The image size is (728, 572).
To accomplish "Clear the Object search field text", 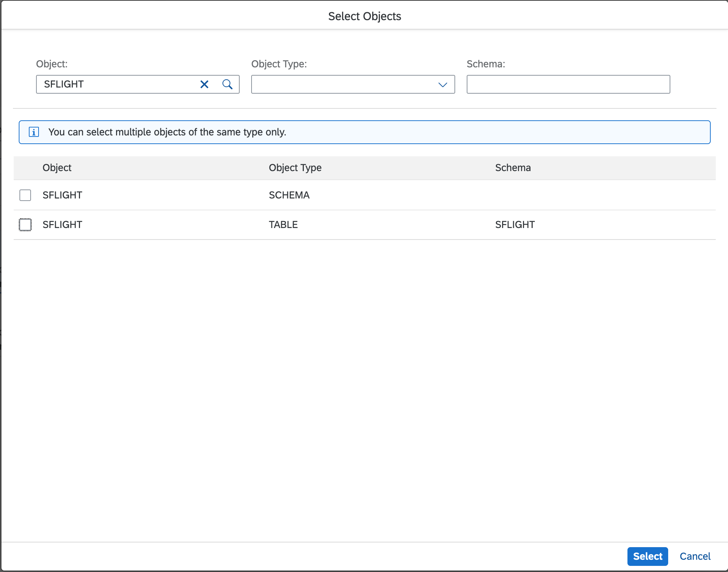I will [204, 84].
